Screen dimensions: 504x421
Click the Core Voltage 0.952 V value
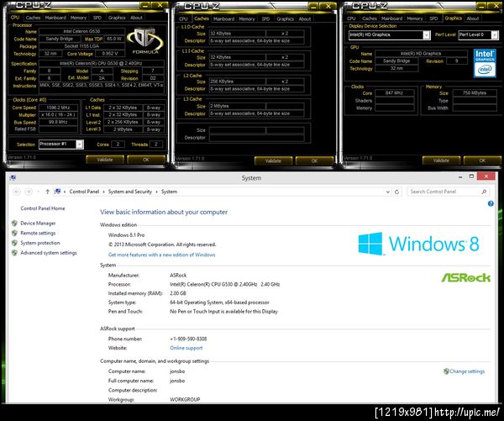click(x=110, y=54)
